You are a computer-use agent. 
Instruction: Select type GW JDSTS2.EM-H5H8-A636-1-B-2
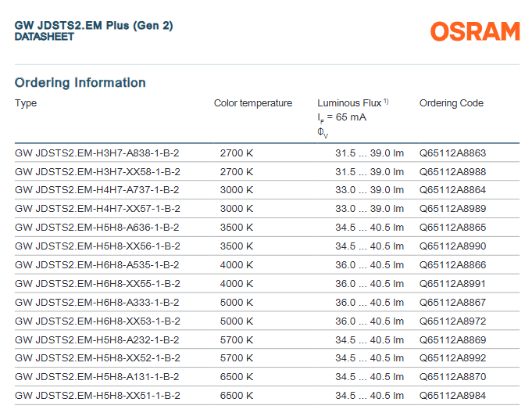pyautogui.click(x=97, y=227)
